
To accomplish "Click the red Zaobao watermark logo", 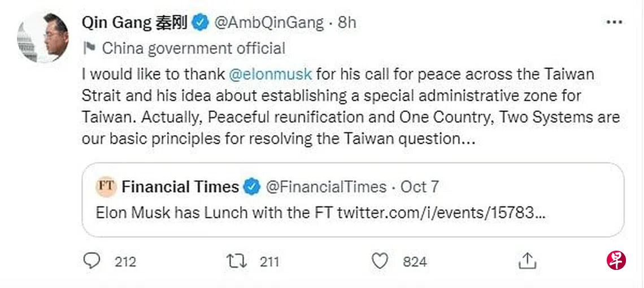I will (616, 260).
